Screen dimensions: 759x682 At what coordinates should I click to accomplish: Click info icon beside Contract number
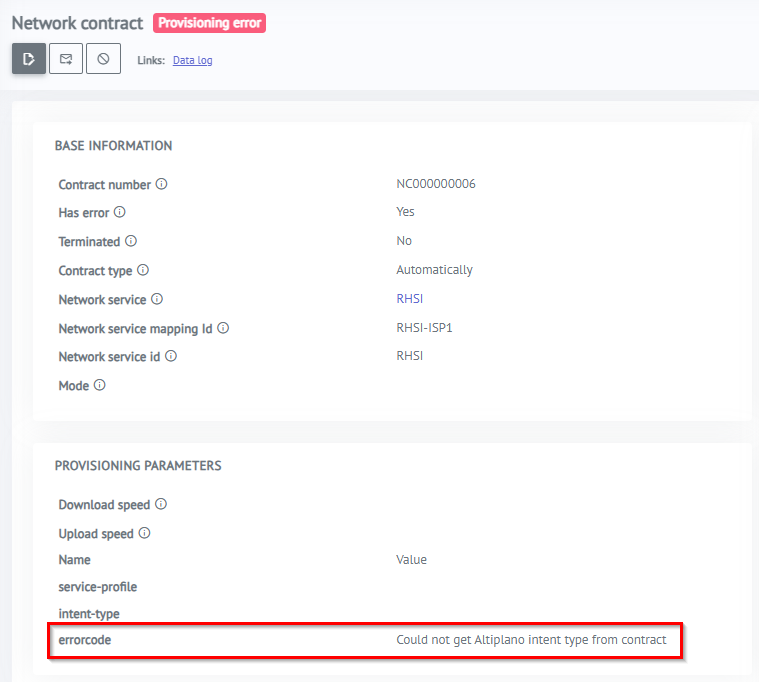(162, 185)
